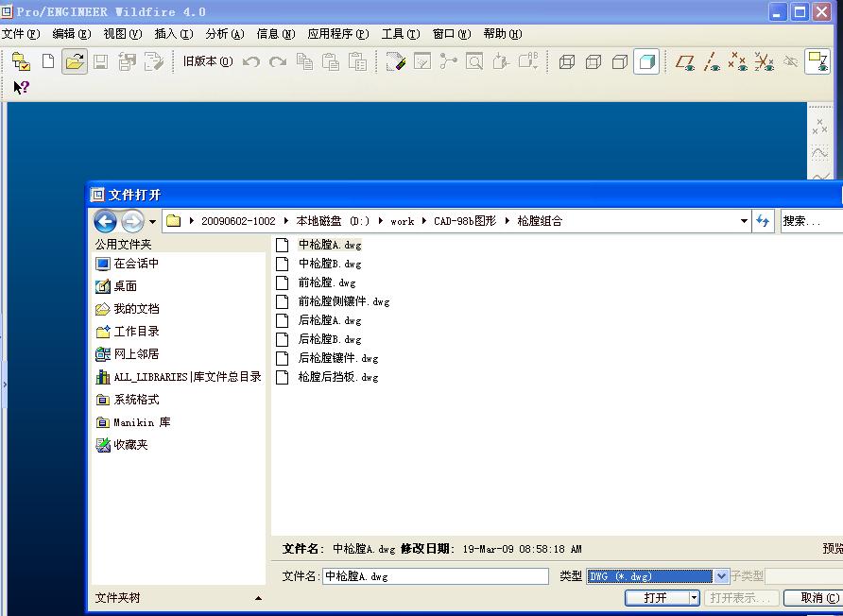
Task: Select the Shading display icon
Action: [x=646, y=61]
